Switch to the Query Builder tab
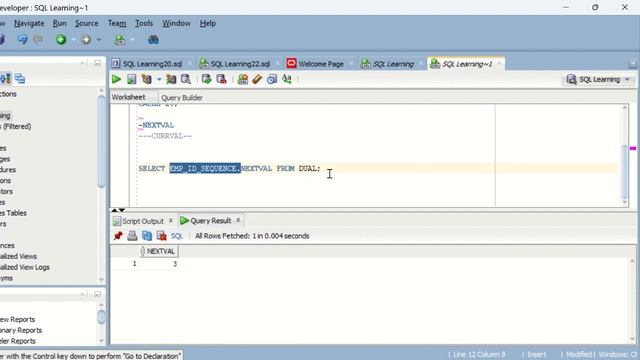 coord(182,98)
